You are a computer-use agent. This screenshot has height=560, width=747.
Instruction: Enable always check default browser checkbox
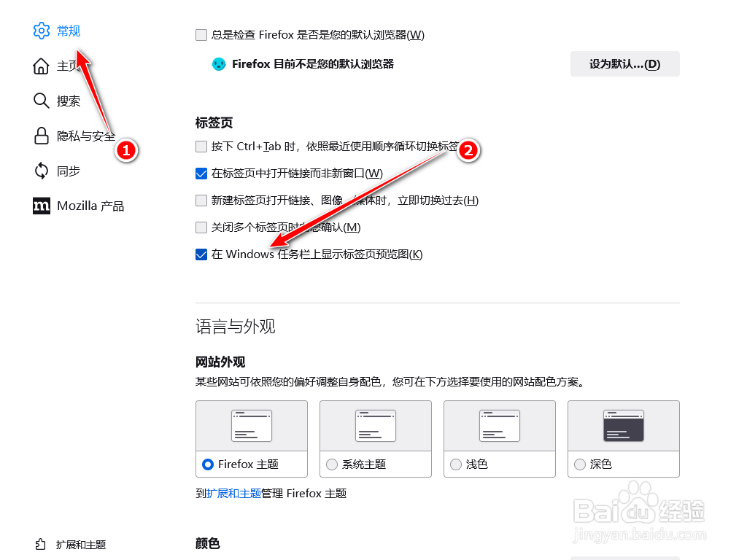[201, 35]
